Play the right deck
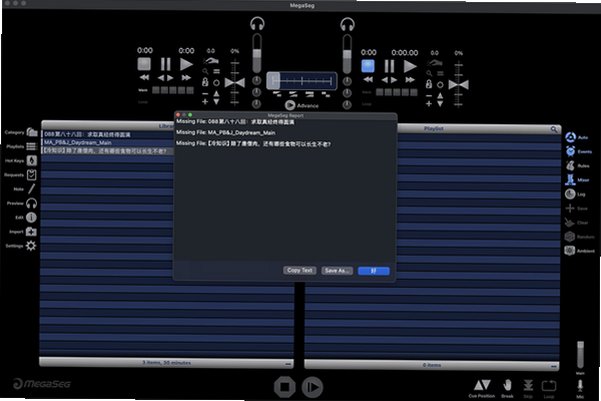 point(410,66)
